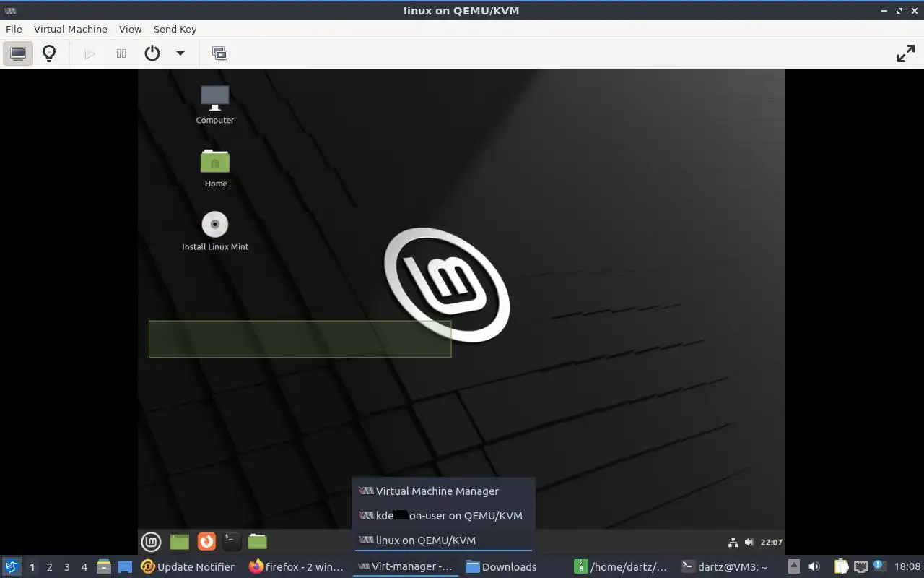924x578 pixels.
Task: Open the Virtual Machine menu
Action: [x=71, y=29]
